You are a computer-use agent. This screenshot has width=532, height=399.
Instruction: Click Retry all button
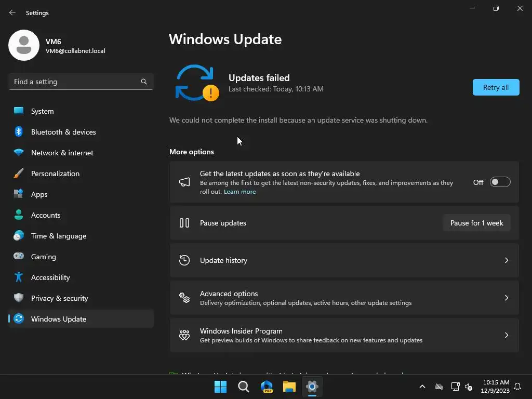click(x=496, y=87)
